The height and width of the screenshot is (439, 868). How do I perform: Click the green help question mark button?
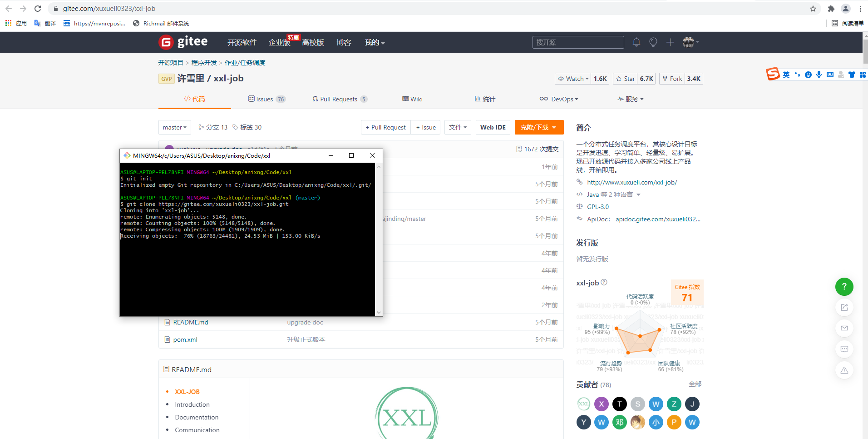(x=844, y=287)
